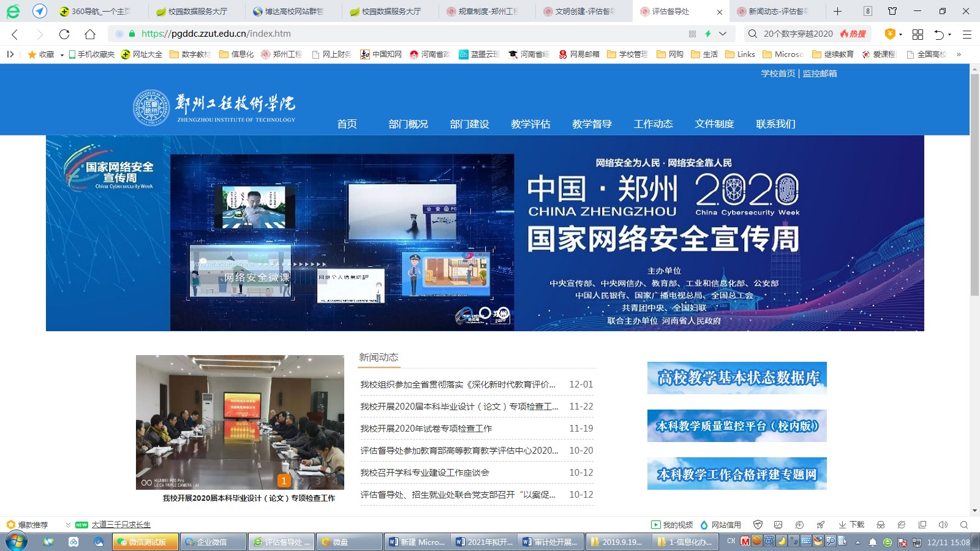Open the extensions grid icon

918,34
